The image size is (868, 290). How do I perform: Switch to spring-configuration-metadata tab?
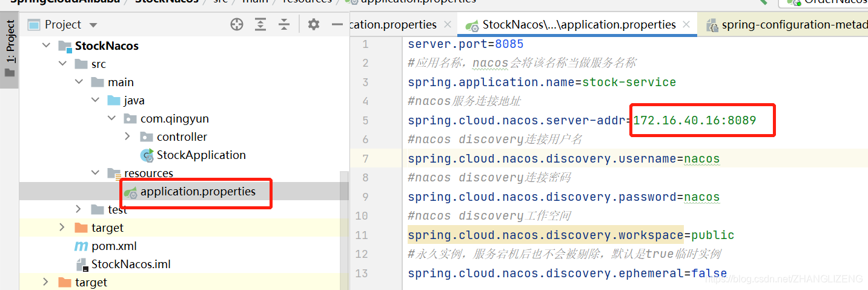click(x=787, y=25)
